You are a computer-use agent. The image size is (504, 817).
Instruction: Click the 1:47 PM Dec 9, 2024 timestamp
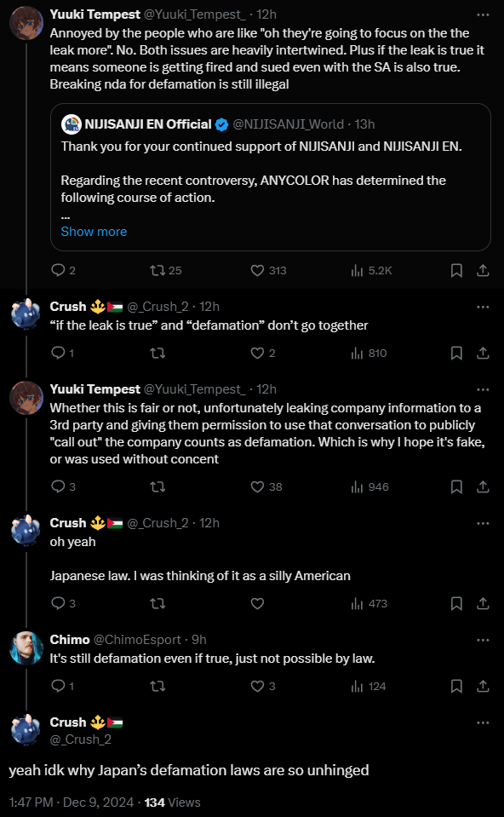[x=72, y=803]
